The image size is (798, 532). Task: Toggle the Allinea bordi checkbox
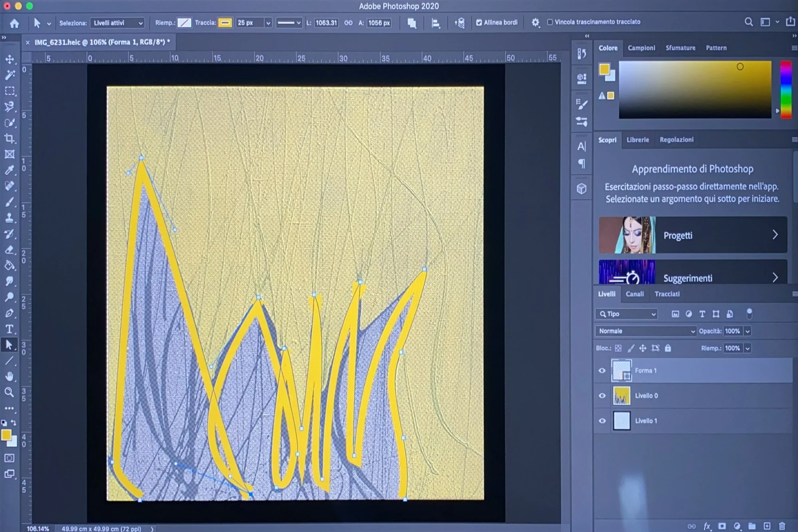479,22
